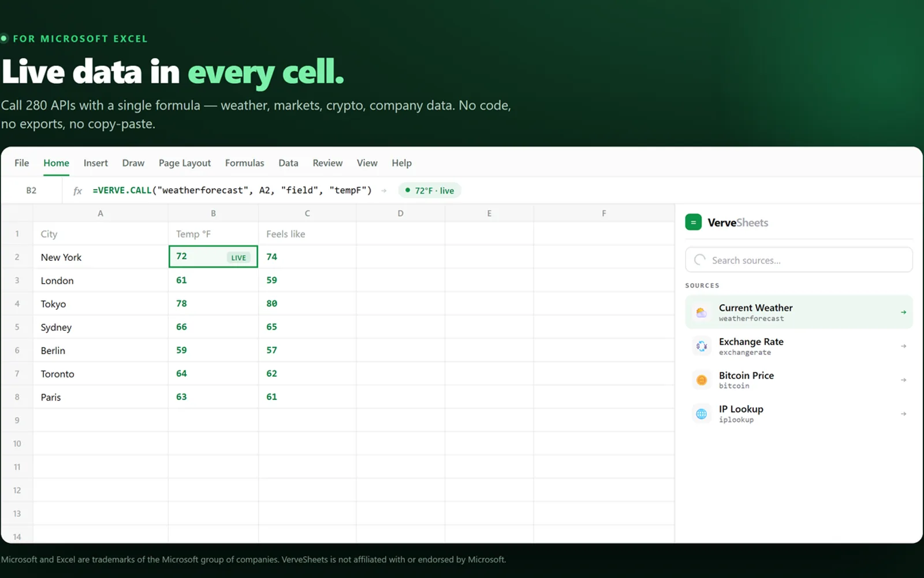
Task: Open Bitcoin Price source via its arrow
Action: click(x=903, y=380)
